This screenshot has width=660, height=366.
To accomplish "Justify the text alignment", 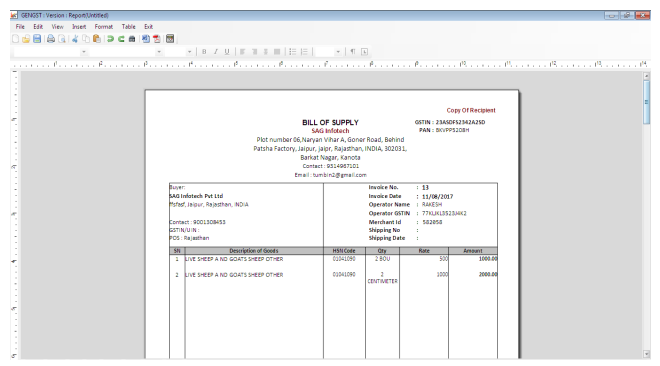I will coord(277,52).
